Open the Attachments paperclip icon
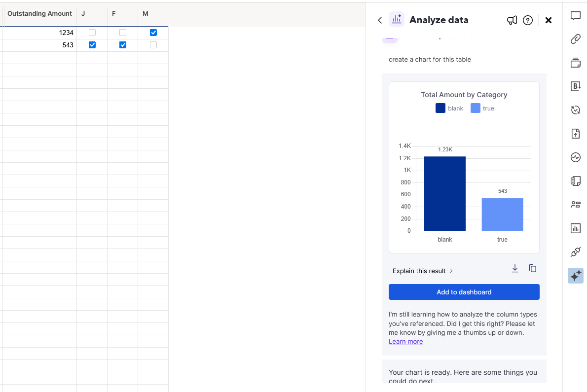This screenshot has height=392, width=587. [575, 39]
